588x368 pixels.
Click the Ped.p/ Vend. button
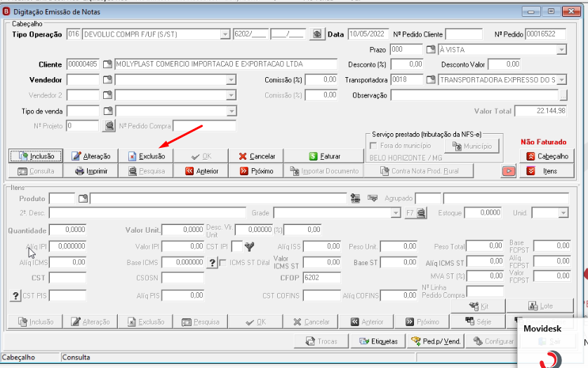pyautogui.click(x=436, y=341)
